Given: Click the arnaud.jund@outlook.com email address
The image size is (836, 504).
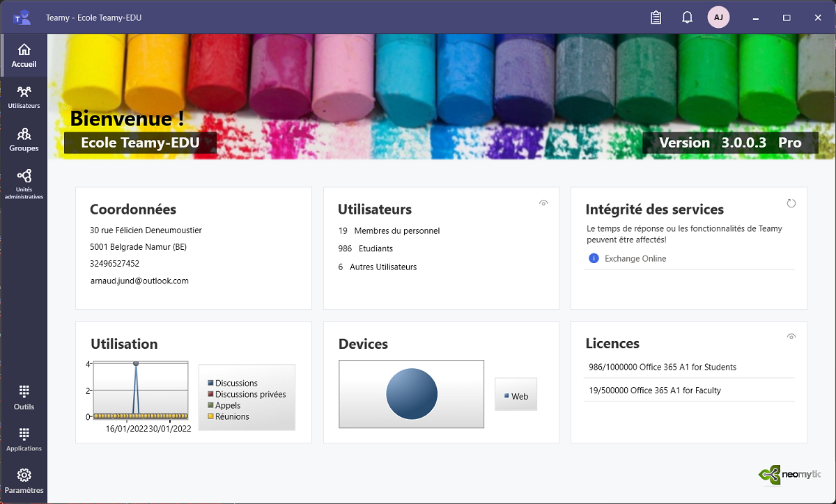Looking at the screenshot, I should [139, 281].
